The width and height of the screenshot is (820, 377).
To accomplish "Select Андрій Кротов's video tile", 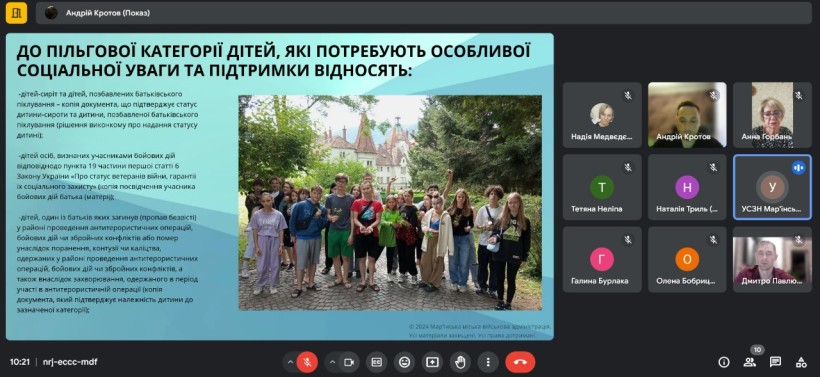I will 687,115.
